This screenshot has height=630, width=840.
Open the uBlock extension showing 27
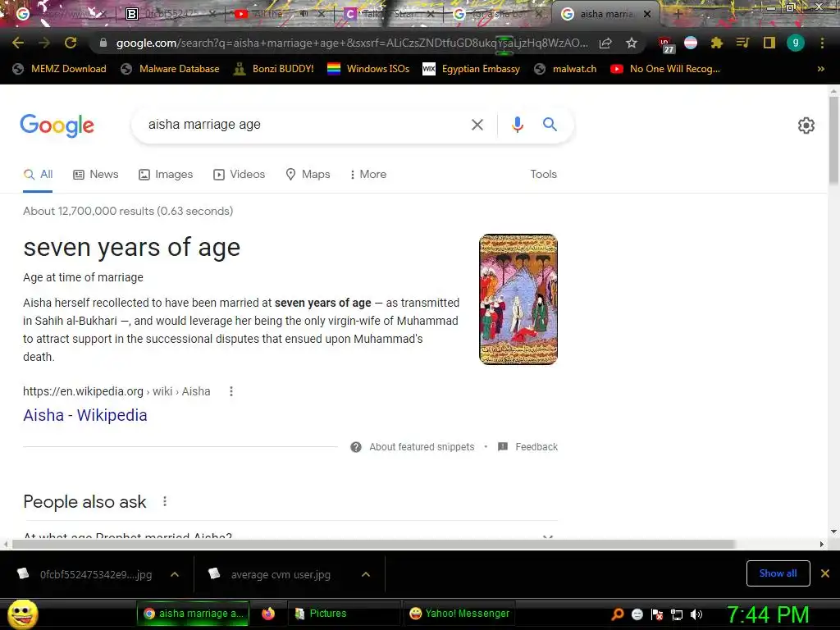(x=666, y=44)
